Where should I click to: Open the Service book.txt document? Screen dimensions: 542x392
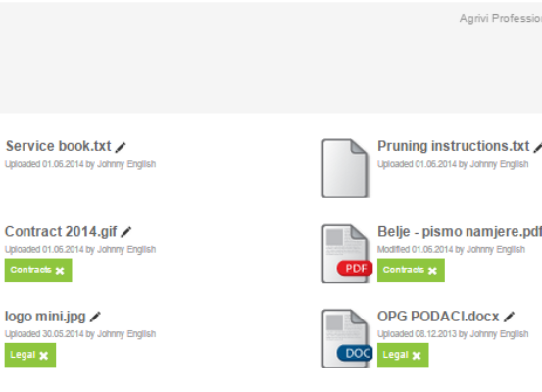coord(59,146)
